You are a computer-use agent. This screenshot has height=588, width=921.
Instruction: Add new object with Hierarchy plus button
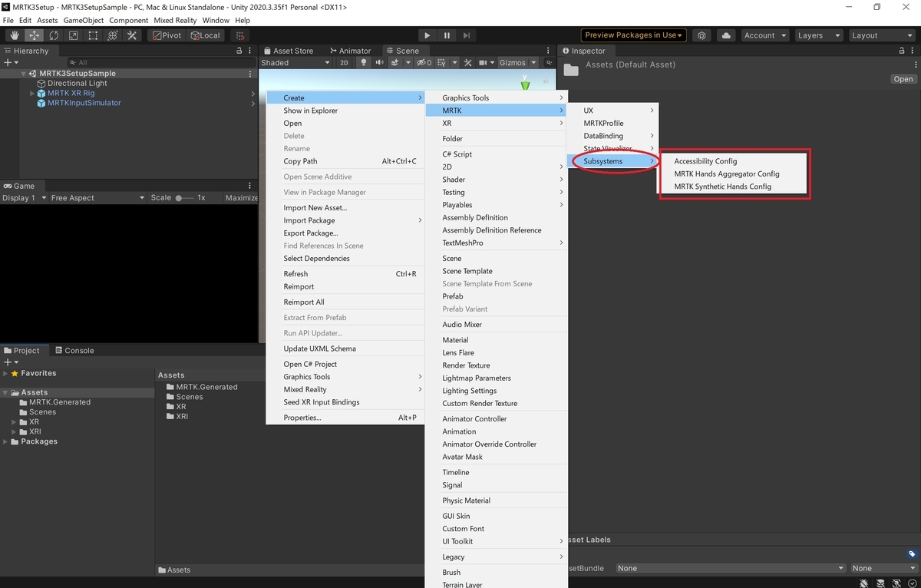pyautogui.click(x=10, y=62)
